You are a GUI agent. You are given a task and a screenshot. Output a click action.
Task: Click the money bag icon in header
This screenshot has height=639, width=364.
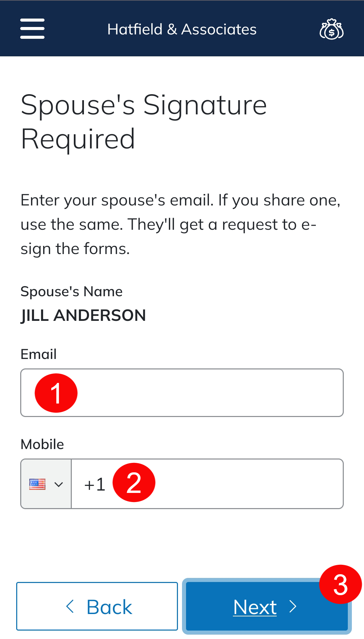331,29
